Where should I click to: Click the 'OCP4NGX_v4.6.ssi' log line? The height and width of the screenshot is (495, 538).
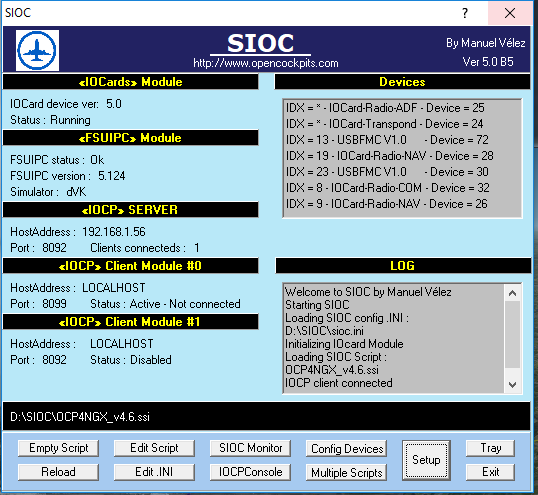[332, 370]
